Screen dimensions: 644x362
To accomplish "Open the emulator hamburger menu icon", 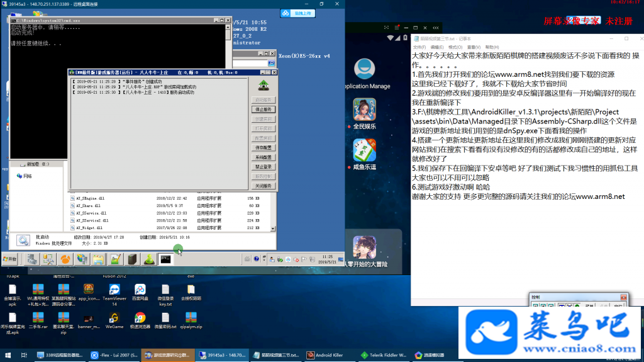I will (x=397, y=28).
